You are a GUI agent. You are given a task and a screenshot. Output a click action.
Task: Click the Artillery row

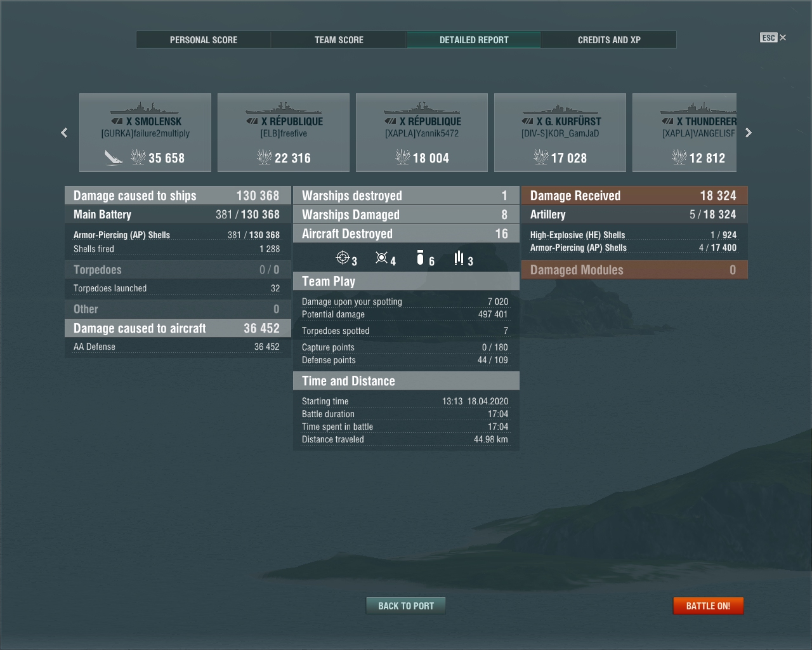pos(634,215)
